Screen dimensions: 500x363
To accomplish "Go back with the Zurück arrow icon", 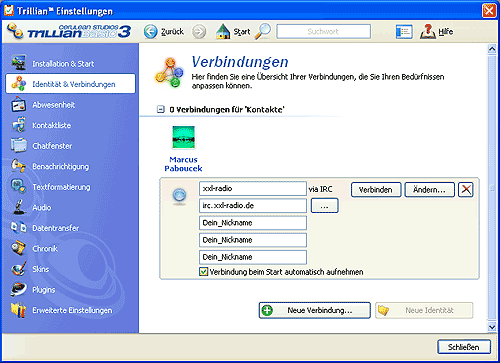I will coord(151,32).
